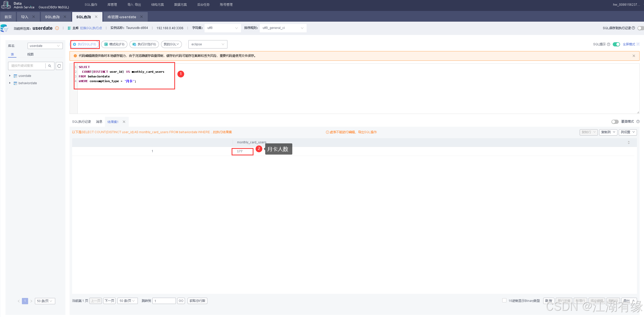
Task: Click the 切换SQL执行点 link
Action: coord(91,28)
